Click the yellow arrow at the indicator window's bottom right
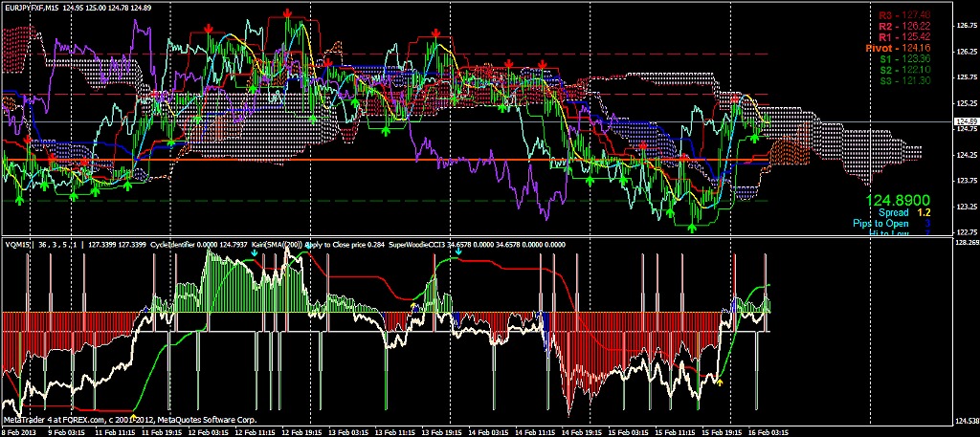Viewport: 980px width, 437px height. click(x=718, y=382)
